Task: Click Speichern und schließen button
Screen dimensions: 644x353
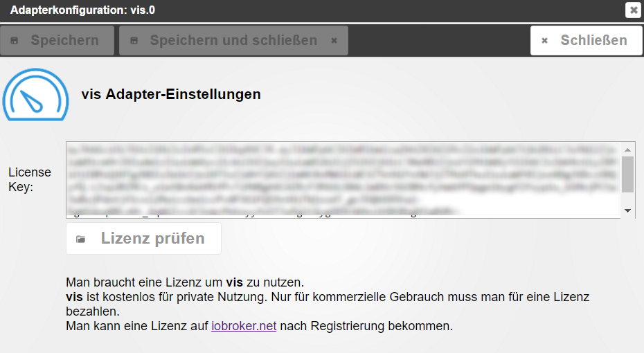Action: pos(233,40)
